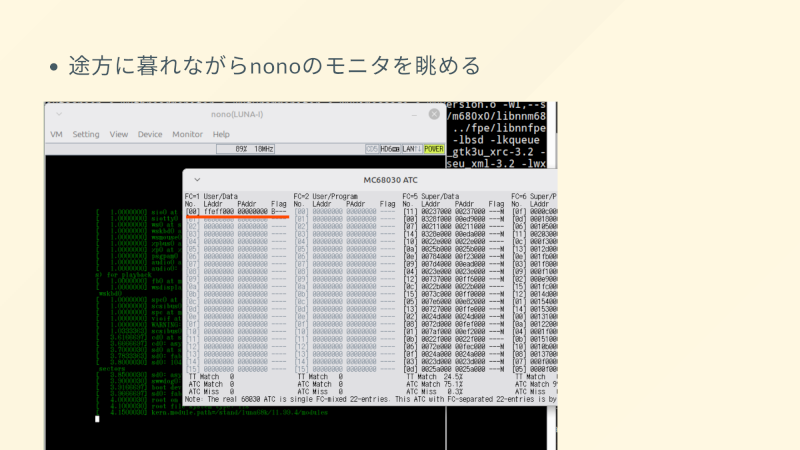Viewport: 800px width, 450px height.
Task: Click the POWER indicator in status bar
Action: 433,149
